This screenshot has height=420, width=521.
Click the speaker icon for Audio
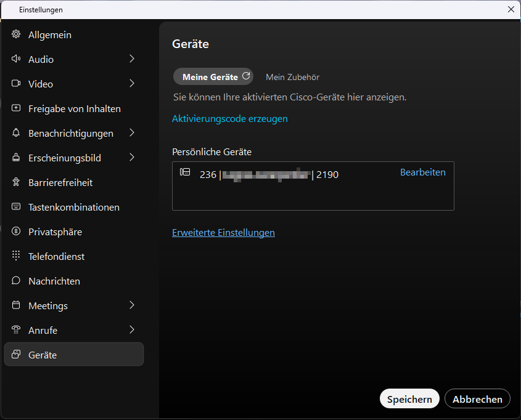click(x=16, y=59)
